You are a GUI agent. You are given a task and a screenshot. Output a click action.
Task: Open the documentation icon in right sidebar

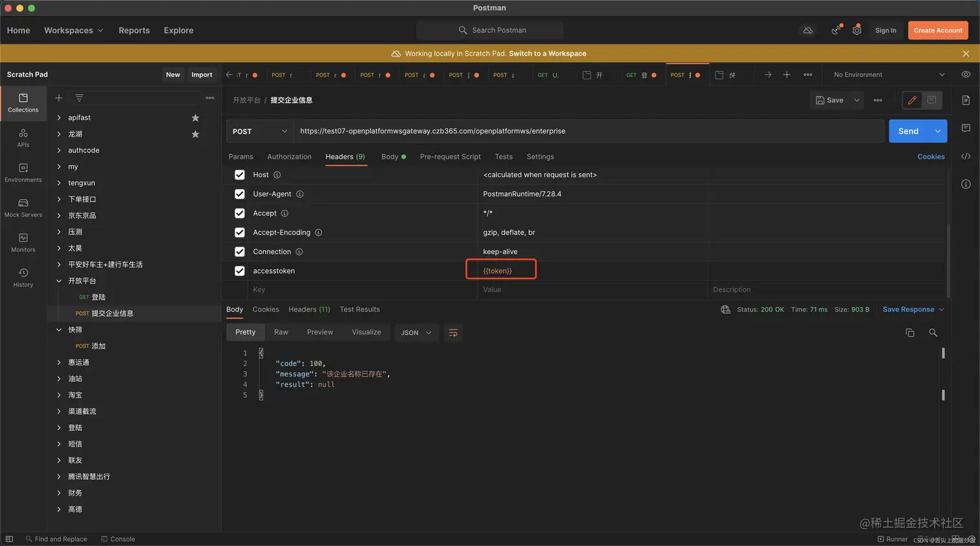966,100
